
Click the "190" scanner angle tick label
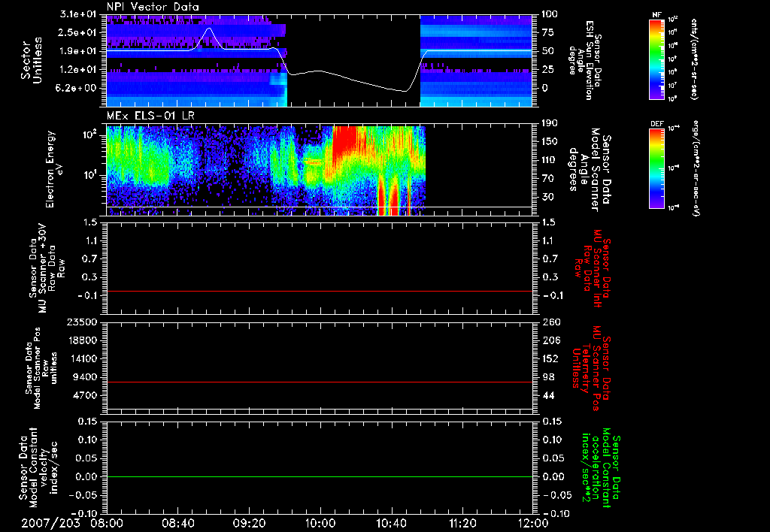(550, 123)
